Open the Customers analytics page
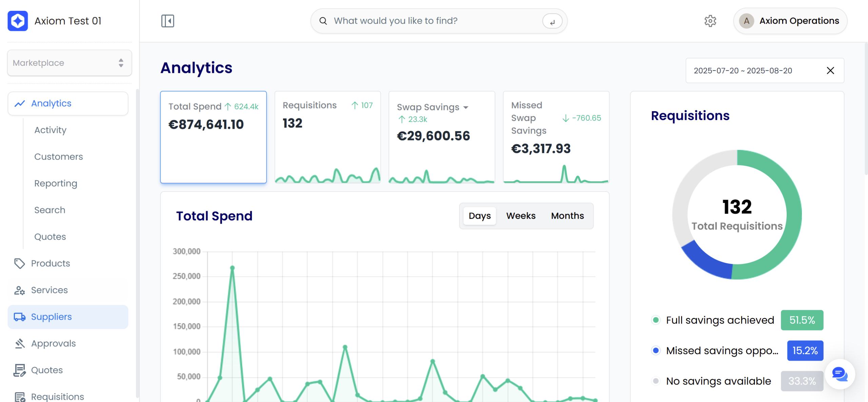 [x=59, y=157]
